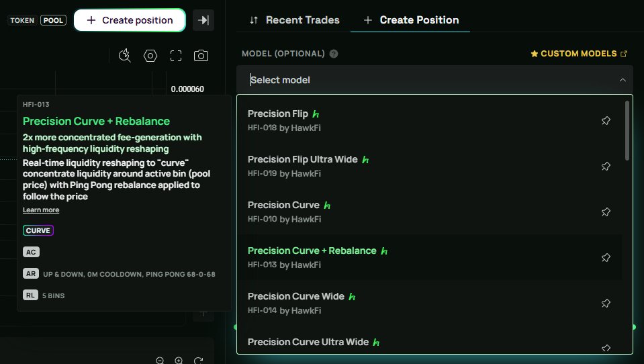This screenshot has width=644, height=364.
Task: Click the Select model input field
Action: [434, 80]
